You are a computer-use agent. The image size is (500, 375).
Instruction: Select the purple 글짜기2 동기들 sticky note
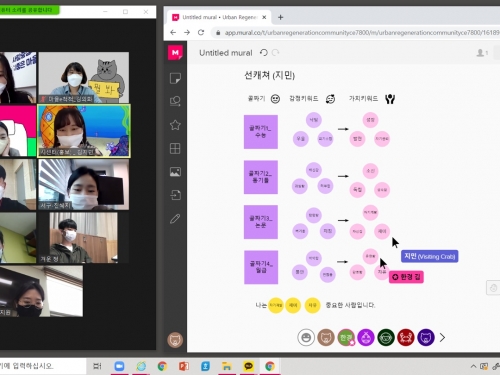pyautogui.click(x=261, y=177)
